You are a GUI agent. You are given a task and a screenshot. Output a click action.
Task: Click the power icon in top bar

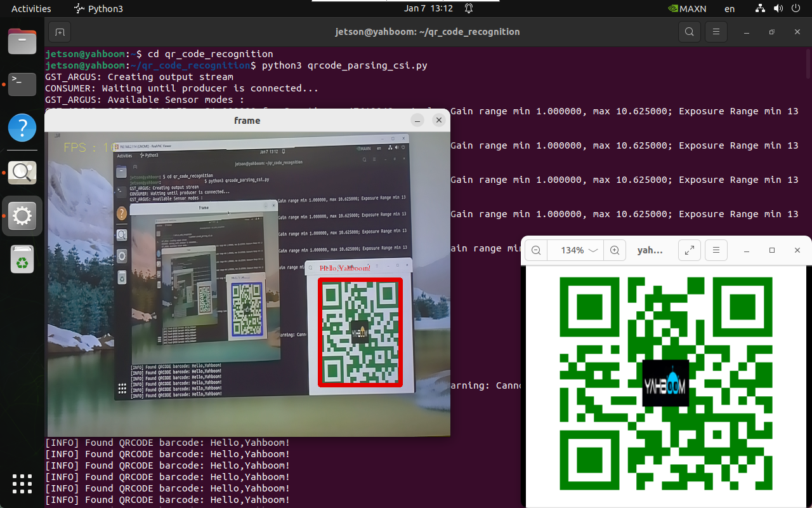tap(794, 9)
